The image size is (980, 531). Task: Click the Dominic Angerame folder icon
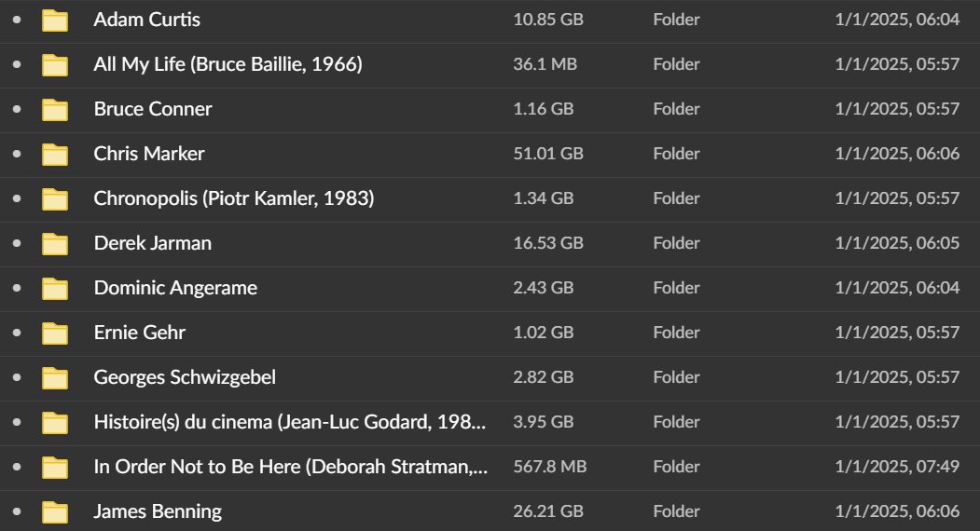pyautogui.click(x=56, y=288)
